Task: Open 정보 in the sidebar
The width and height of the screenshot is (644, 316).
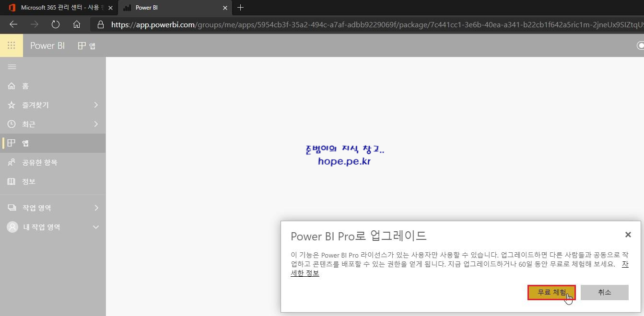Action: pyautogui.click(x=53, y=181)
